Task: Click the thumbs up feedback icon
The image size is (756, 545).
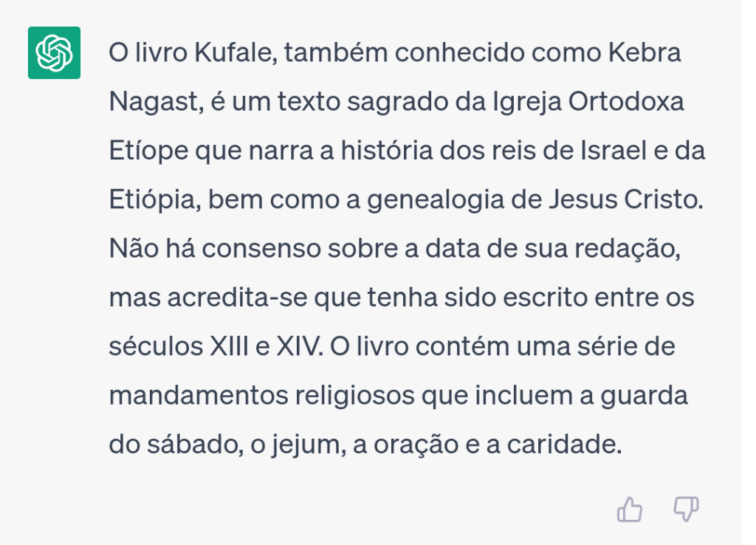Action: tap(630, 510)
